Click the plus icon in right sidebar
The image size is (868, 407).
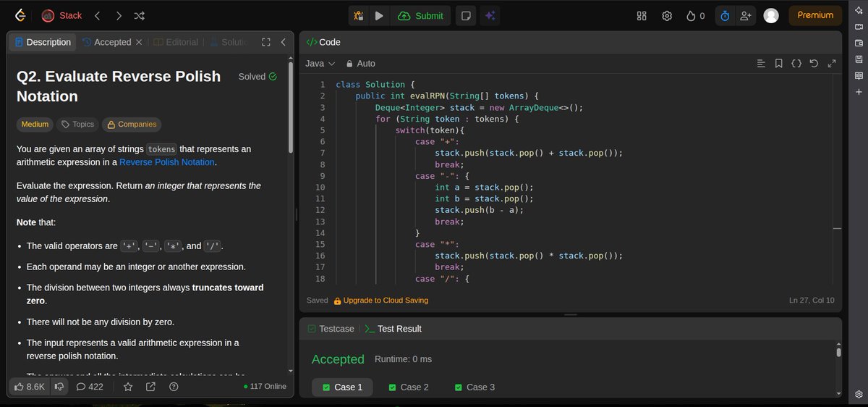click(859, 92)
